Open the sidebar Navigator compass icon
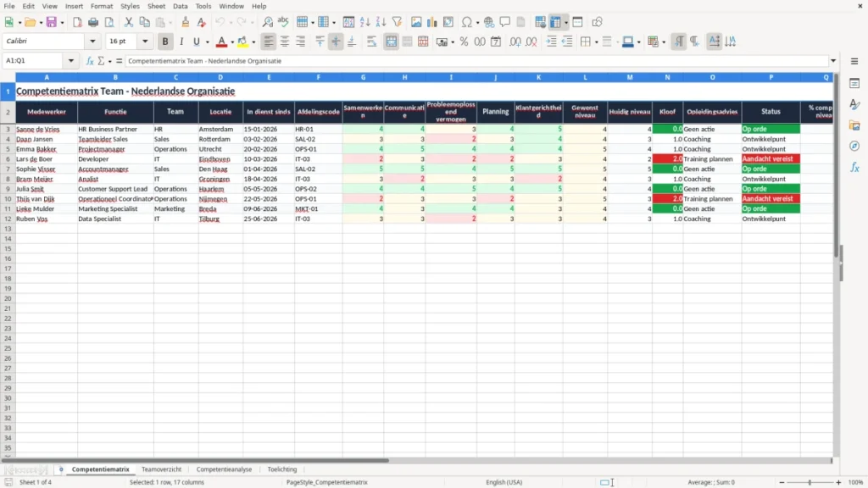 coord(854,146)
